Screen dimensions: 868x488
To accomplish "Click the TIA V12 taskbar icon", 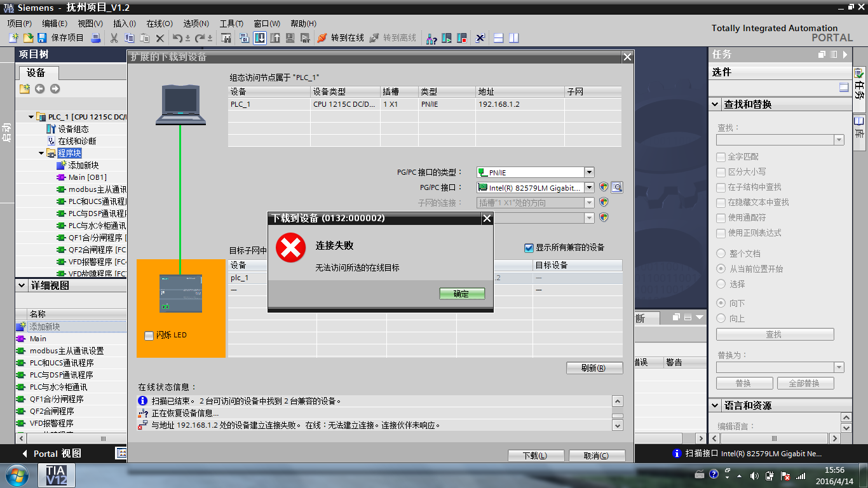I will [x=57, y=475].
